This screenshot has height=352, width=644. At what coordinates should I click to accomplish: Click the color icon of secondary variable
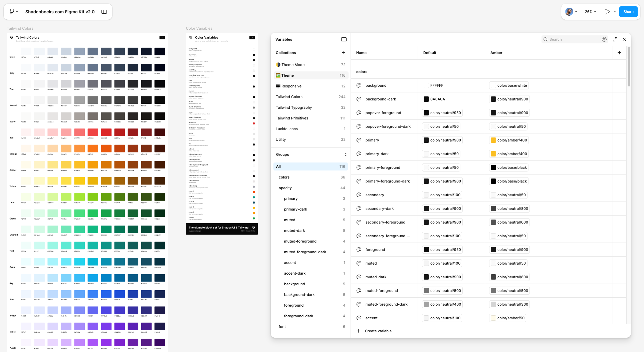359,195
